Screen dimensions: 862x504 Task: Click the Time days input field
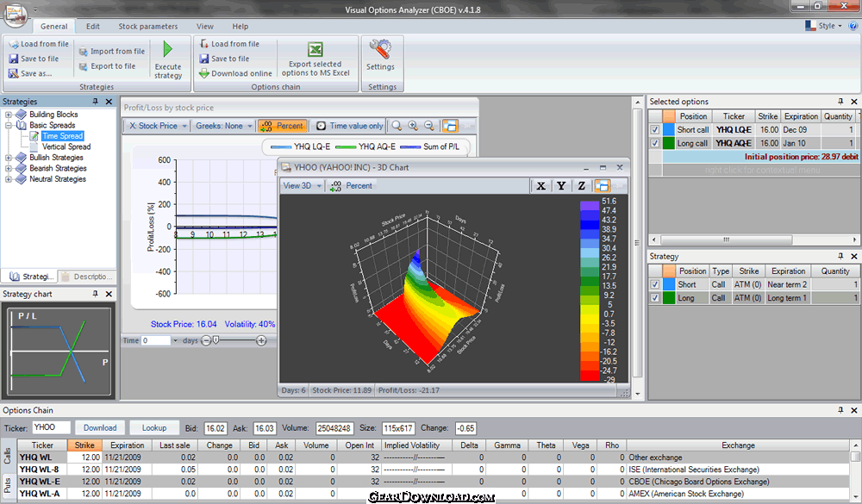click(155, 341)
